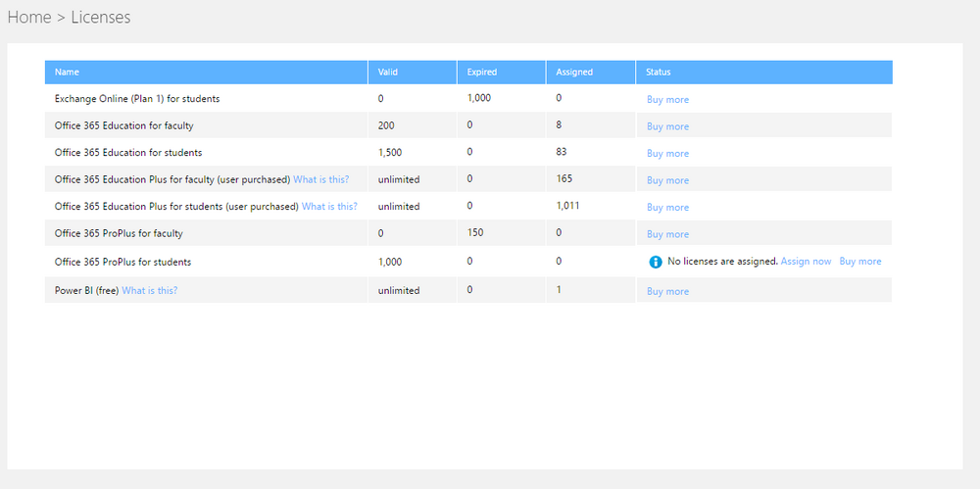Click unlimited in the Power BI (free) row
This screenshot has width=980, height=489.
point(399,291)
